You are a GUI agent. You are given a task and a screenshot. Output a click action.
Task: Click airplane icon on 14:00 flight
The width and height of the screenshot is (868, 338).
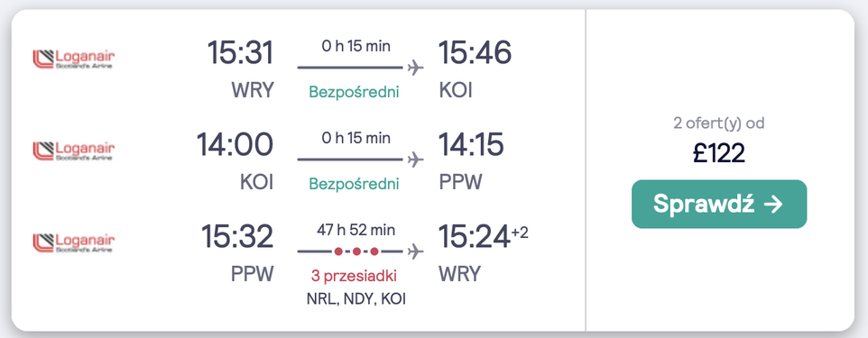[x=415, y=160]
